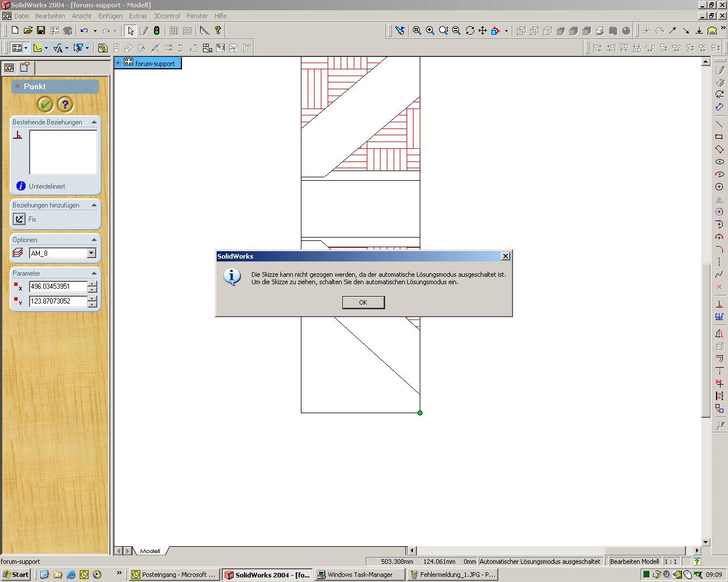
Task: Select the Rectangle sketch tool
Action: [719, 136]
